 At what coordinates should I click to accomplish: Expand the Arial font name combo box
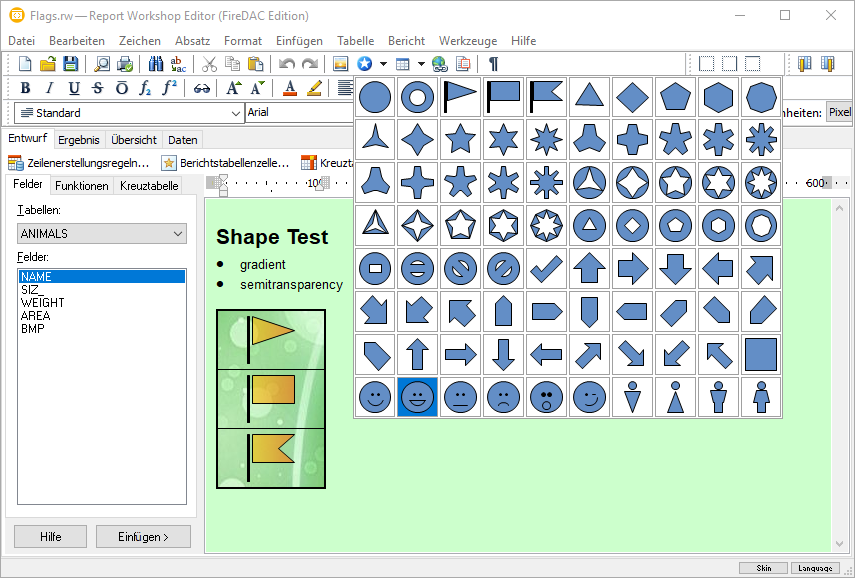coord(300,113)
